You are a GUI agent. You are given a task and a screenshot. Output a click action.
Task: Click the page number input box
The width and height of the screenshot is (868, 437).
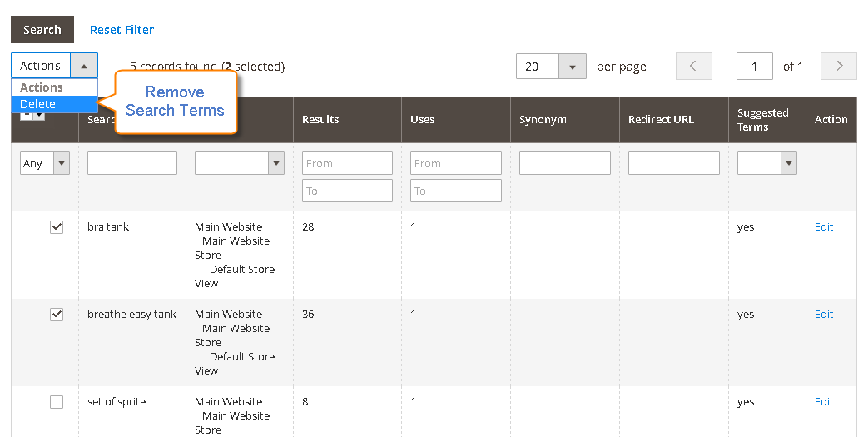coord(755,67)
